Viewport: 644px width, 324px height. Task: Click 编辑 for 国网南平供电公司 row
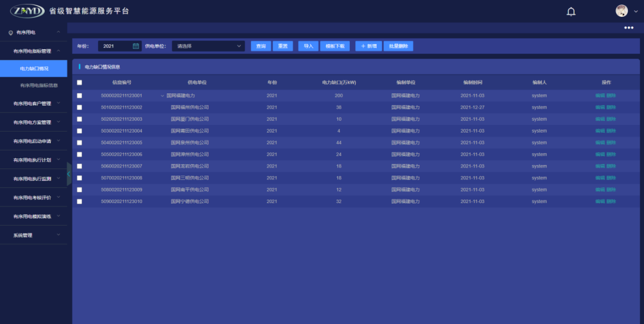pyautogui.click(x=600, y=190)
